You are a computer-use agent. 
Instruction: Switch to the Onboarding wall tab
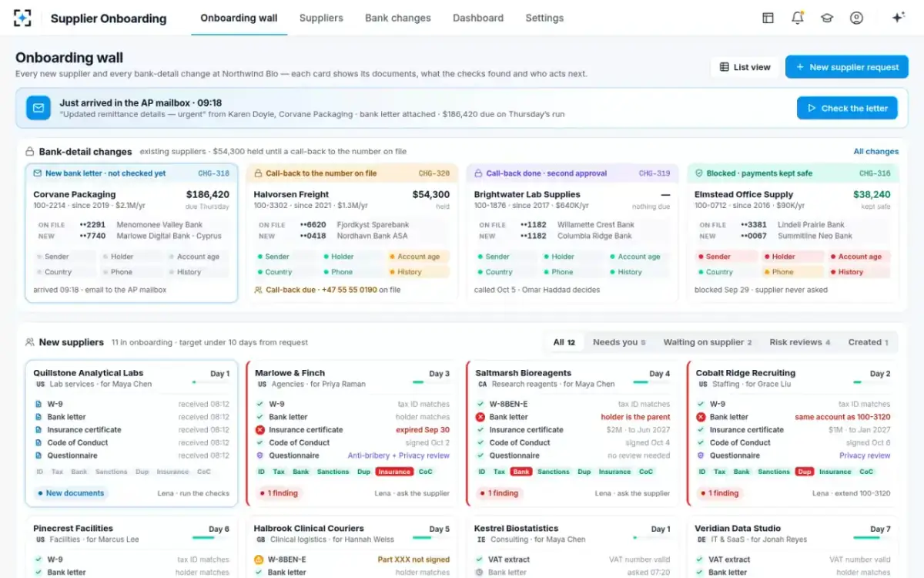[x=239, y=18]
